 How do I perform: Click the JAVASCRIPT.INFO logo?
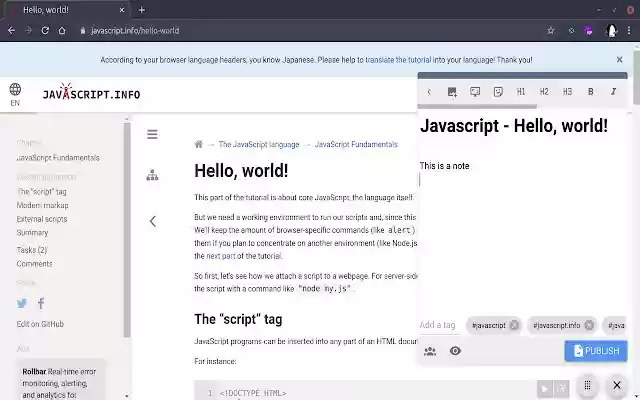pos(91,93)
